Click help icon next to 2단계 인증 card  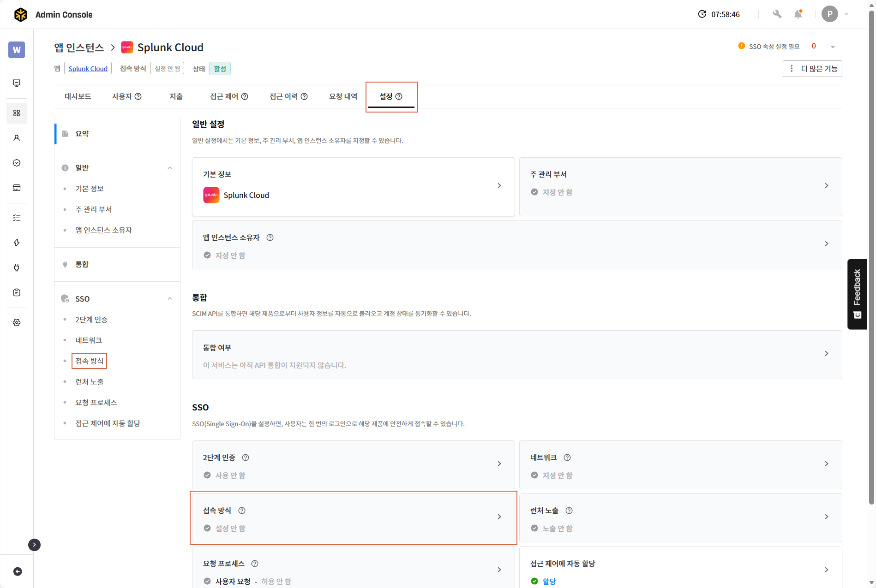246,457
